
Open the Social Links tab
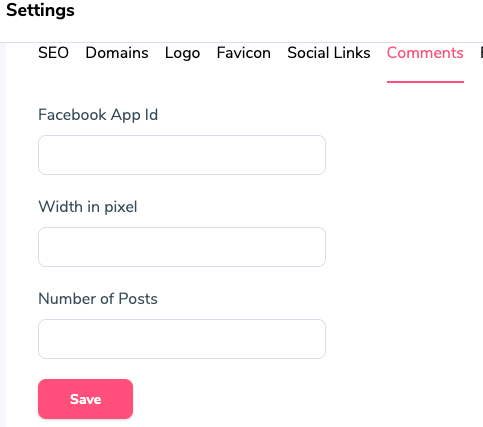(x=329, y=53)
